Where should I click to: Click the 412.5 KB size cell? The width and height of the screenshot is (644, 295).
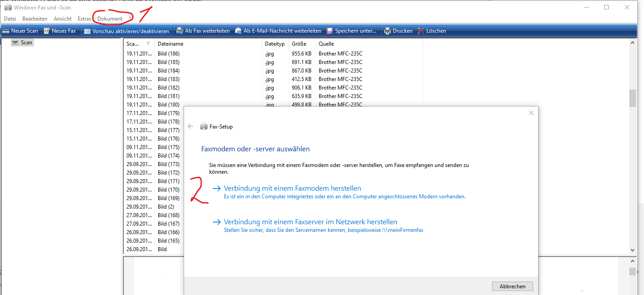[x=302, y=79]
